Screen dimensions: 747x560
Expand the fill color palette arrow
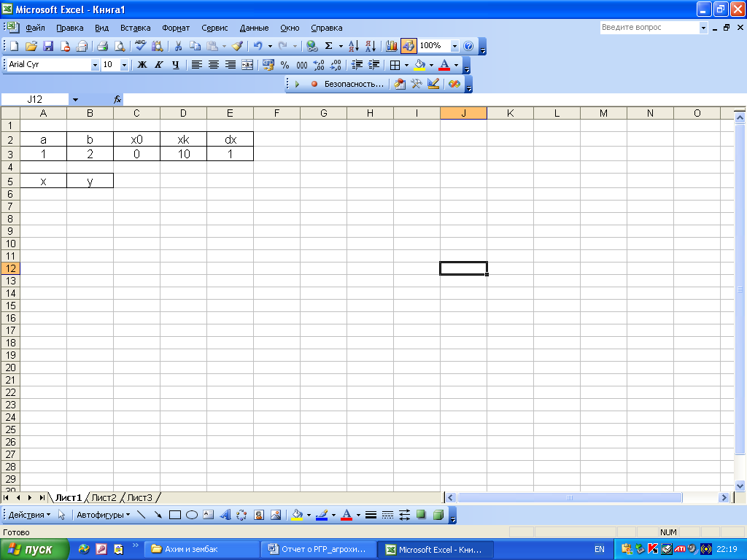click(x=431, y=65)
